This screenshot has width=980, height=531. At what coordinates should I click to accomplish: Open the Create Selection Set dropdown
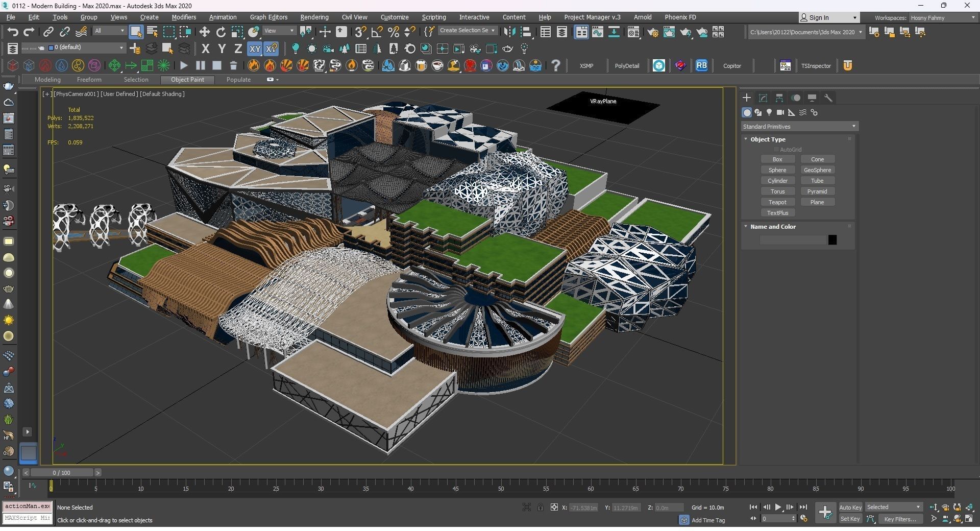(x=467, y=31)
